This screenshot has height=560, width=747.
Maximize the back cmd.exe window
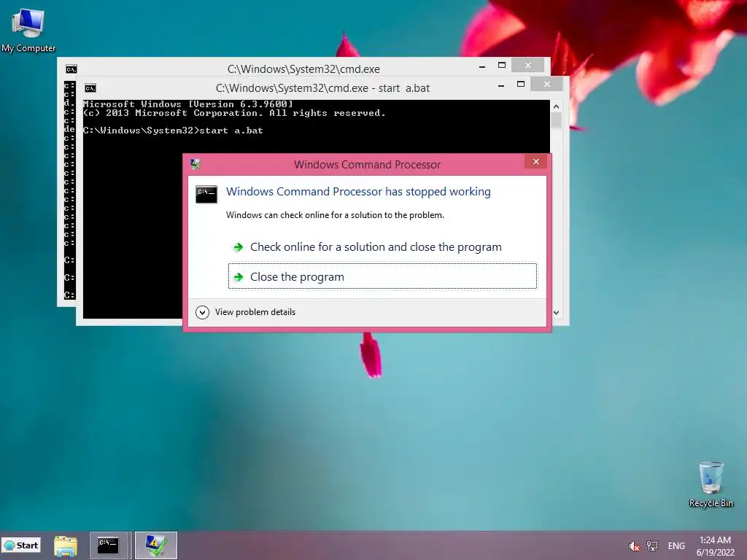[x=502, y=65]
